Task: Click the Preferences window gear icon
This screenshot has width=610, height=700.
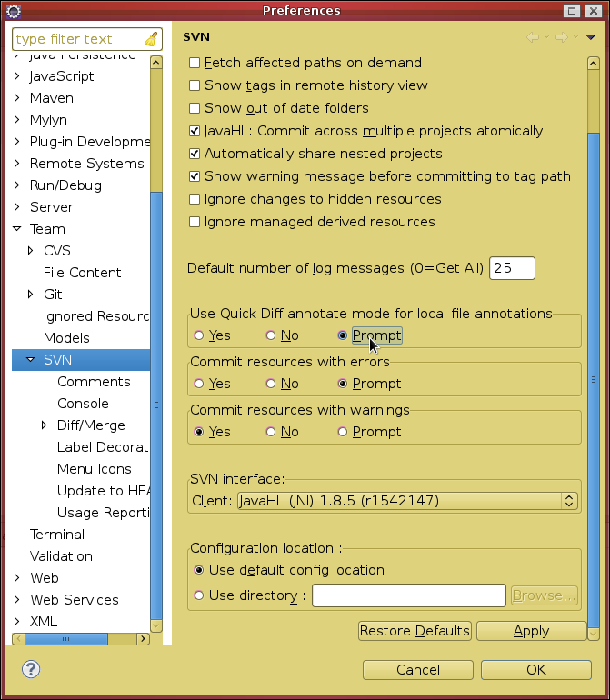Action: click(x=14, y=11)
